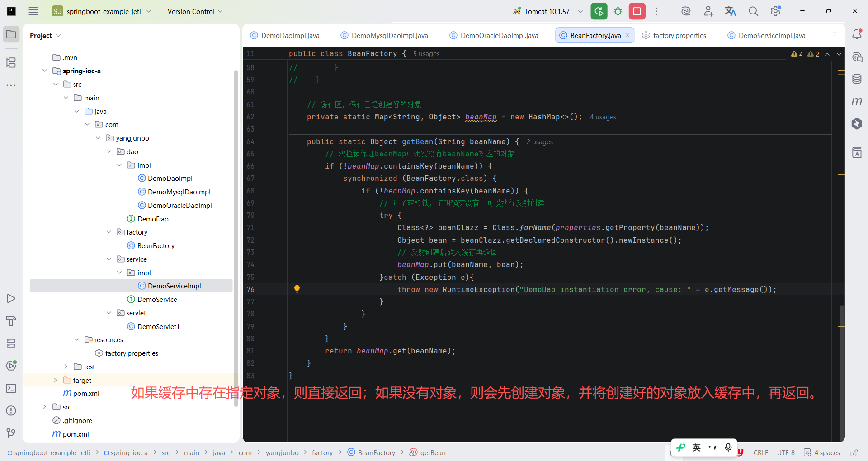
Task: Open Search Everywhere magnifier
Action: 753,11
